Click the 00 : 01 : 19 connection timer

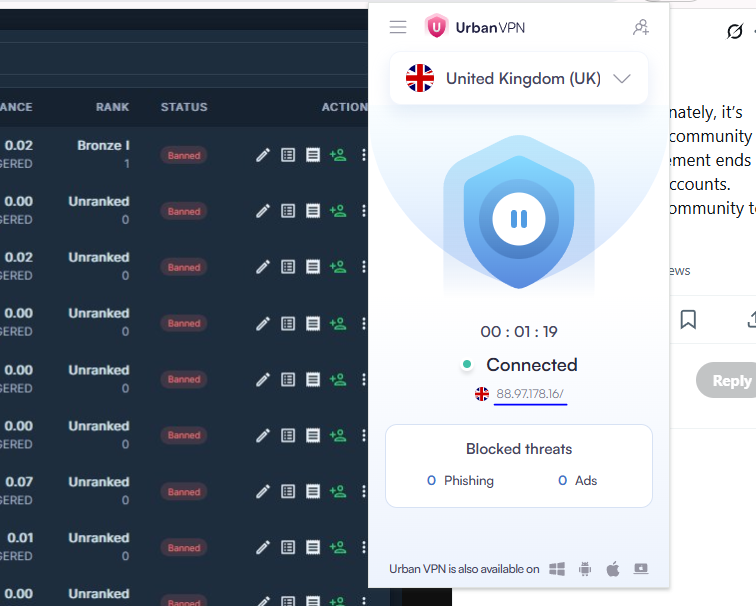point(519,332)
